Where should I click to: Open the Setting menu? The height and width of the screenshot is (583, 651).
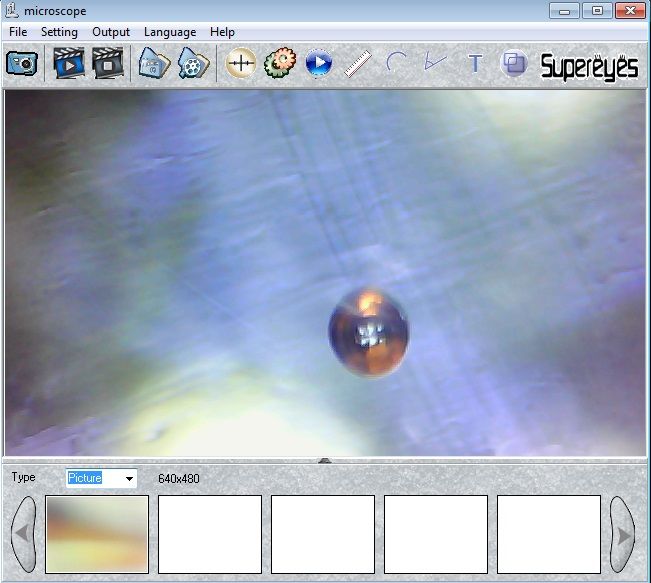tap(59, 32)
